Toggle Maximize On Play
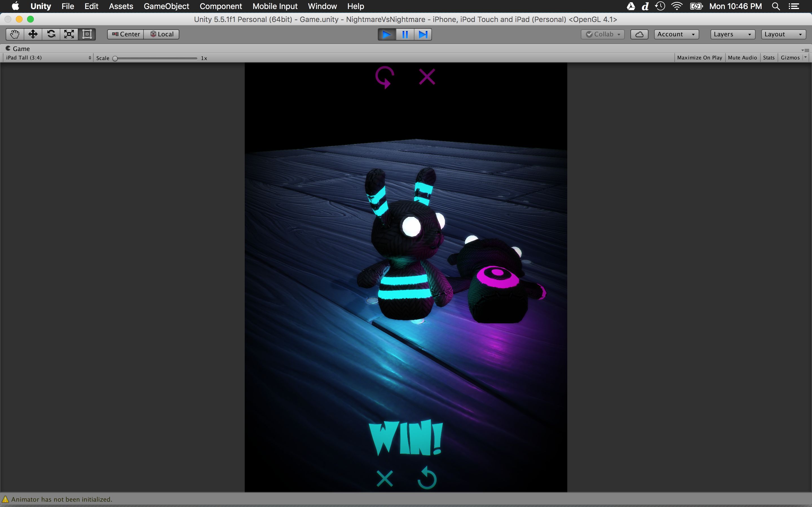Viewport: 812px width, 507px height. point(699,58)
